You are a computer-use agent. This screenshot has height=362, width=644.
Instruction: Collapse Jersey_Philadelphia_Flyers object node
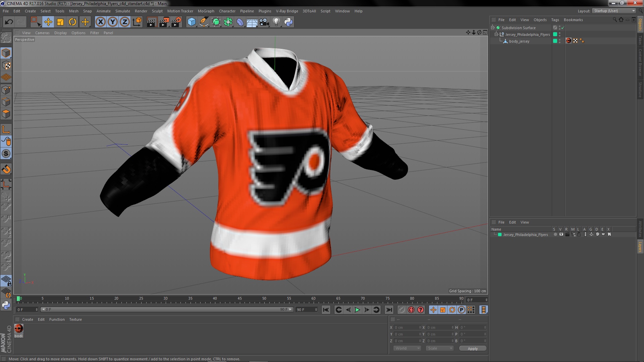pyautogui.click(x=496, y=35)
